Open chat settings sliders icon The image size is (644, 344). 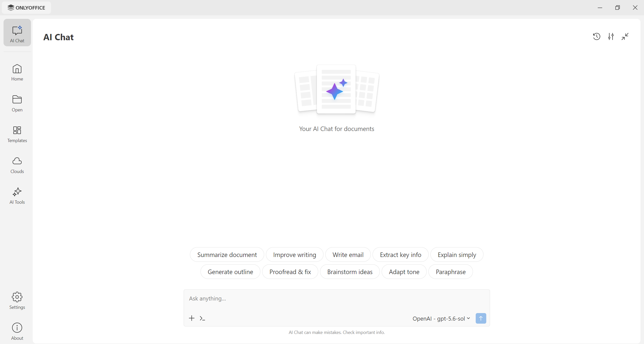click(x=611, y=37)
